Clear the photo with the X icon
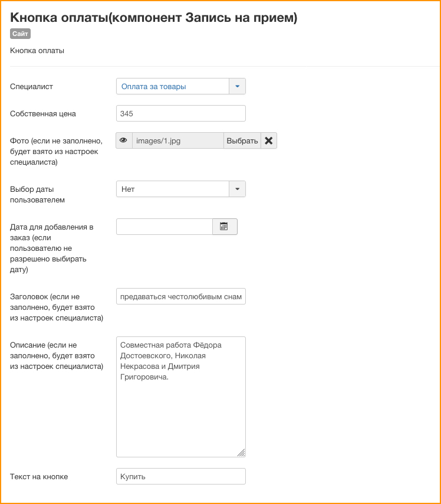Image resolution: width=441 pixels, height=504 pixels. (269, 140)
